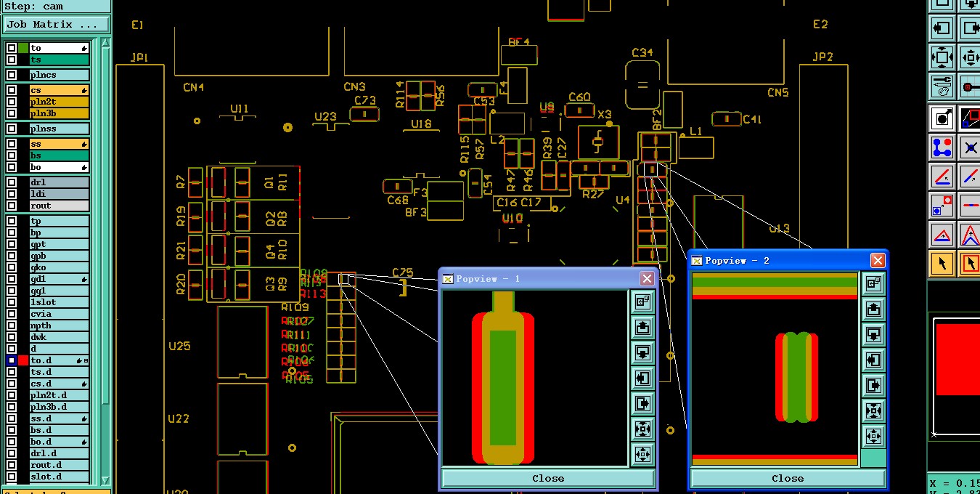Toggle the checked box of layer 'to.d'

tap(12, 360)
